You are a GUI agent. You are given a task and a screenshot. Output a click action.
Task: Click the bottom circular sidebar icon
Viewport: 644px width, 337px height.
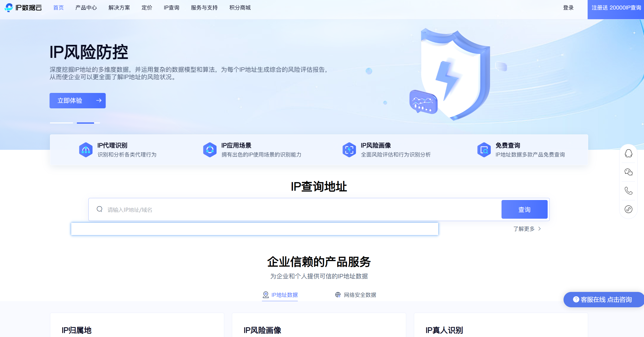pyautogui.click(x=628, y=209)
